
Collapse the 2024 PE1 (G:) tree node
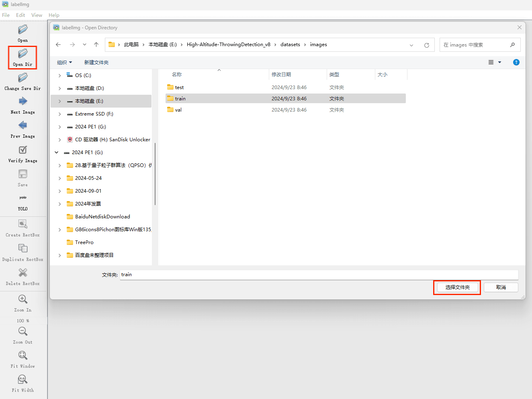[x=57, y=153]
